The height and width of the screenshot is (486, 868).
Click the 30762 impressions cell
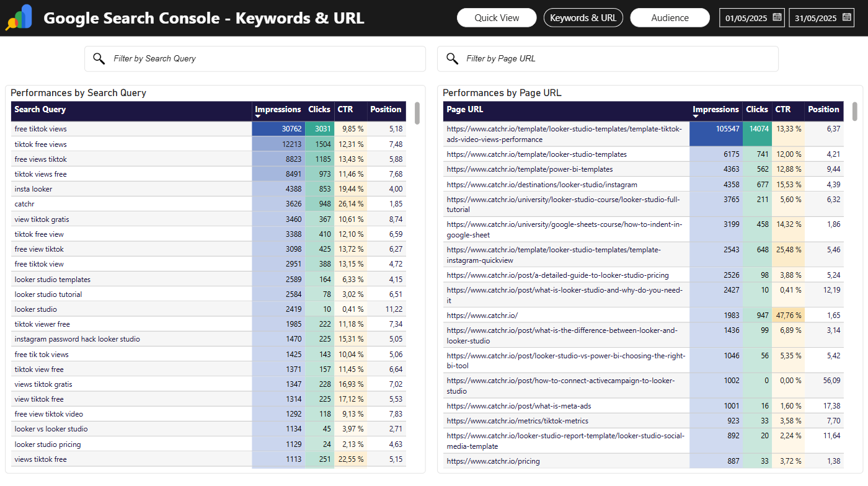click(278, 129)
